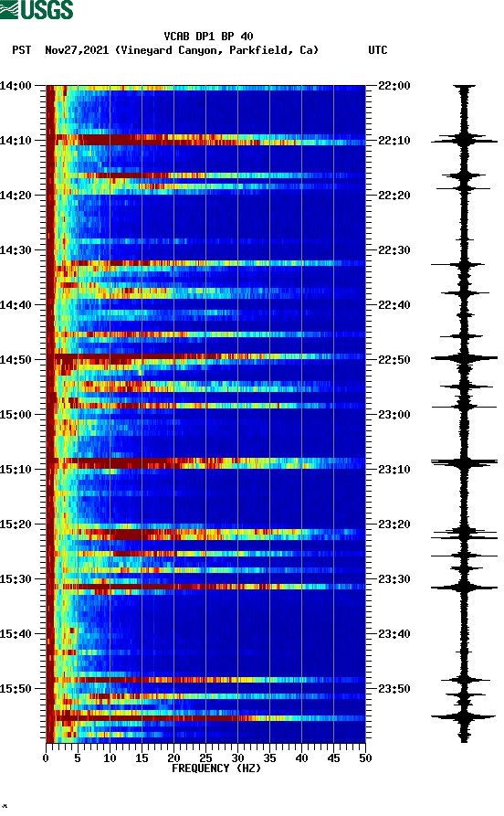Click the '15:30' PST time label
The width and height of the screenshot is (504, 816).
pyautogui.click(x=16, y=579)
